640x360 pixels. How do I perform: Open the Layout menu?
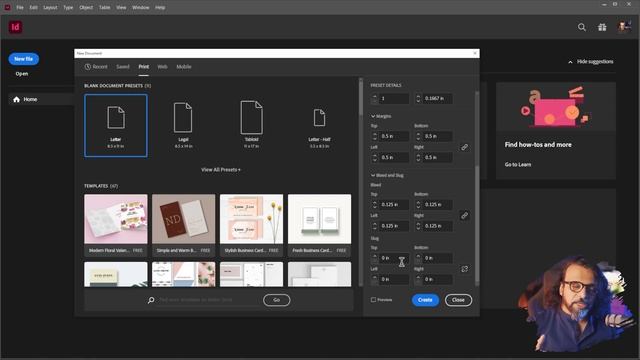tap(50, 7)
